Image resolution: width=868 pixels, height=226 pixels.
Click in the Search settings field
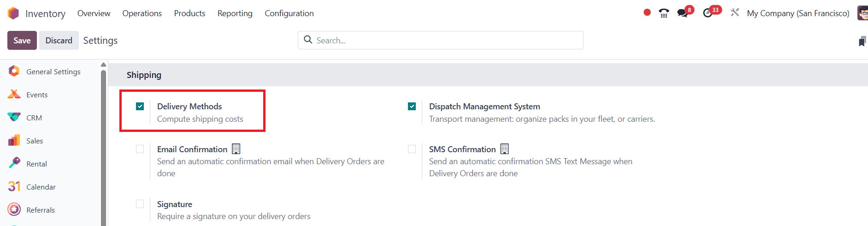tap(441, 40)
